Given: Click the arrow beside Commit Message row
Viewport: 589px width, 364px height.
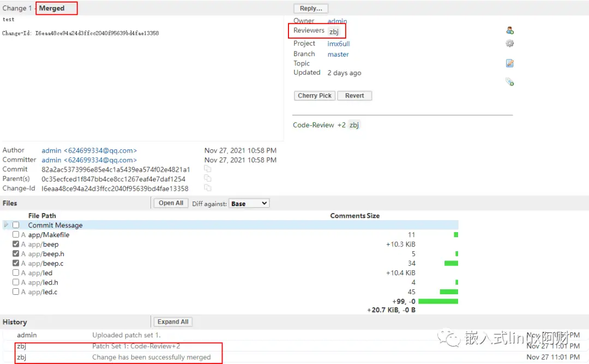Looking at the screenshot, I should (6, 225).
